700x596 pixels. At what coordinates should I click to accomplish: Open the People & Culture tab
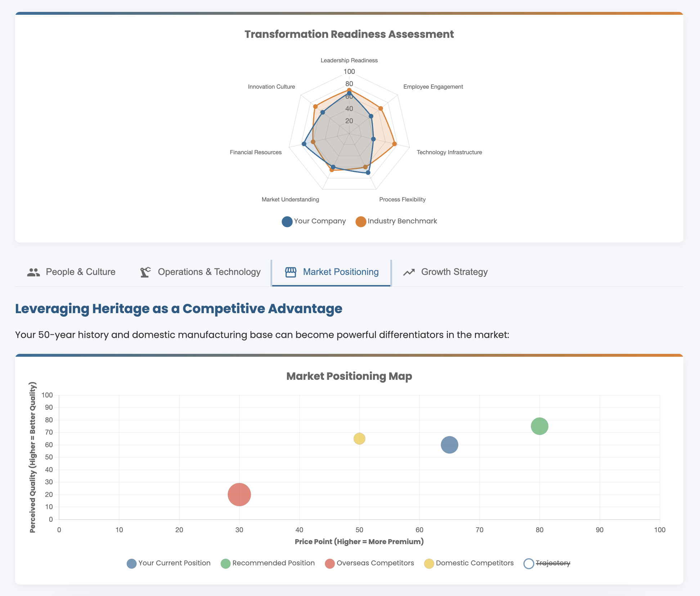[80, 272]
